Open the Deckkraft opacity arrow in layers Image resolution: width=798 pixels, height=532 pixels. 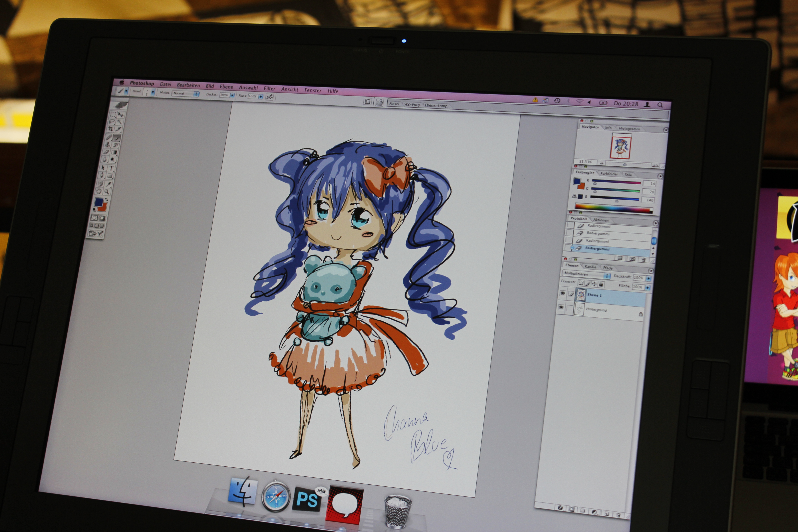[x=648, y=278]
